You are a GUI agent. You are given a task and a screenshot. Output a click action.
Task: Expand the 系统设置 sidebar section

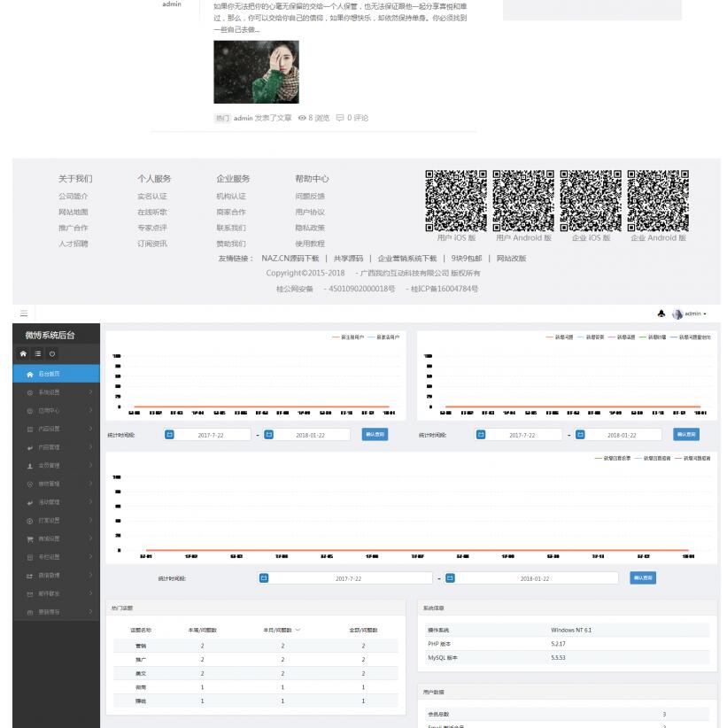53,392
